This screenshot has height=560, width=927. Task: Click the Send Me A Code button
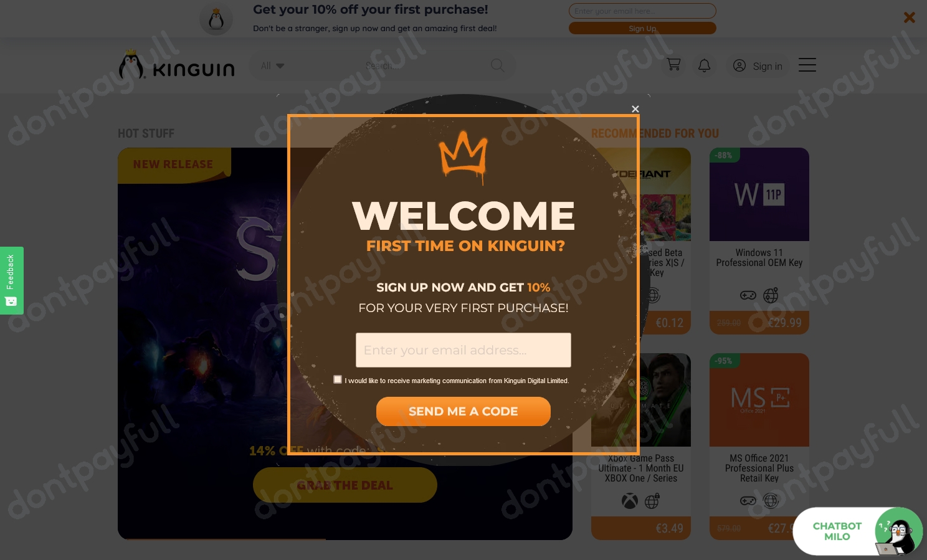tap(463, 411)
